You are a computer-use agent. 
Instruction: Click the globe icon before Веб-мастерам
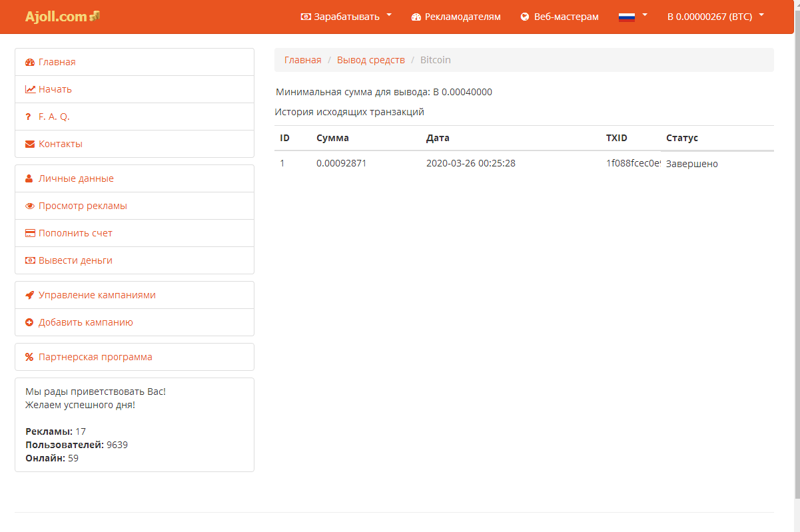click(x=525, y=17)
